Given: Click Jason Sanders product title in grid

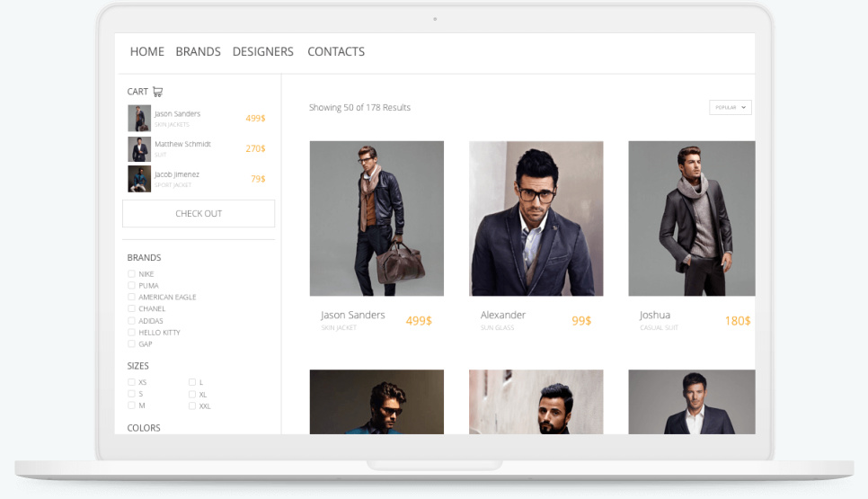Looking at the screenshot, I should click(x=353, y=315).
